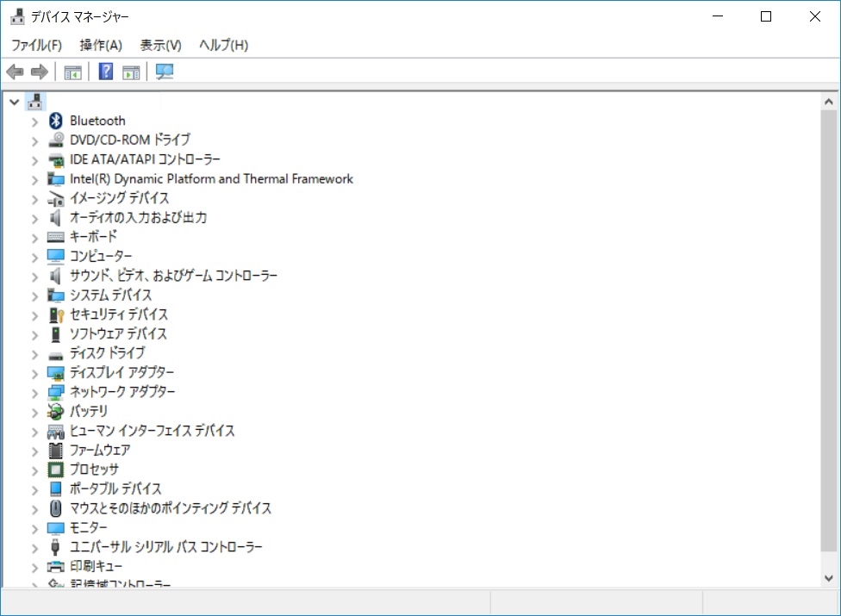
Task: Select the 印刷キュー printer icon
Action: (56, 567)
